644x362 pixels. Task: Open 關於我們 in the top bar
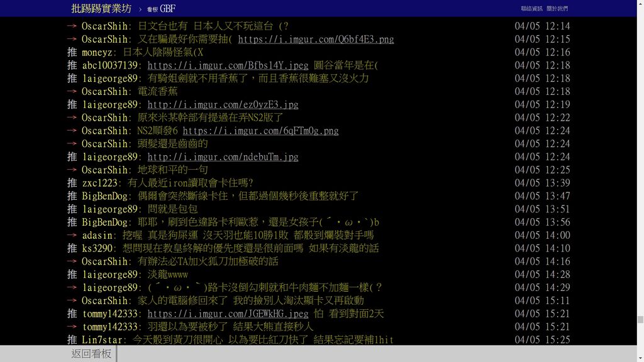pos(557,9)
